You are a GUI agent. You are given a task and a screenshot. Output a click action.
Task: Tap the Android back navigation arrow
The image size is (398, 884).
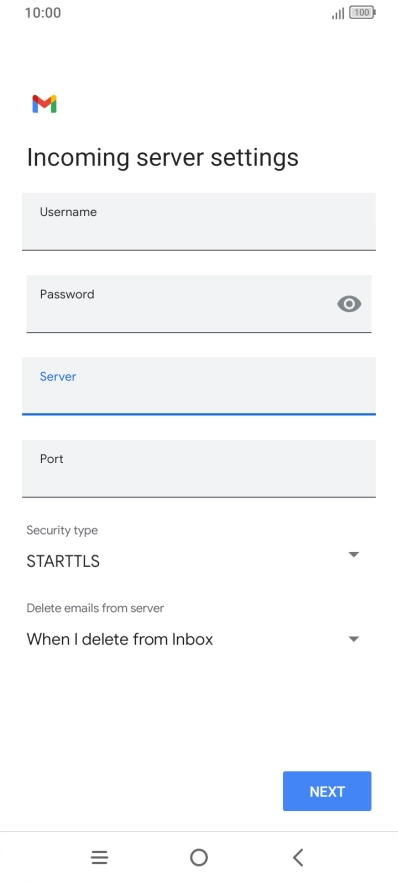point(298,858)
